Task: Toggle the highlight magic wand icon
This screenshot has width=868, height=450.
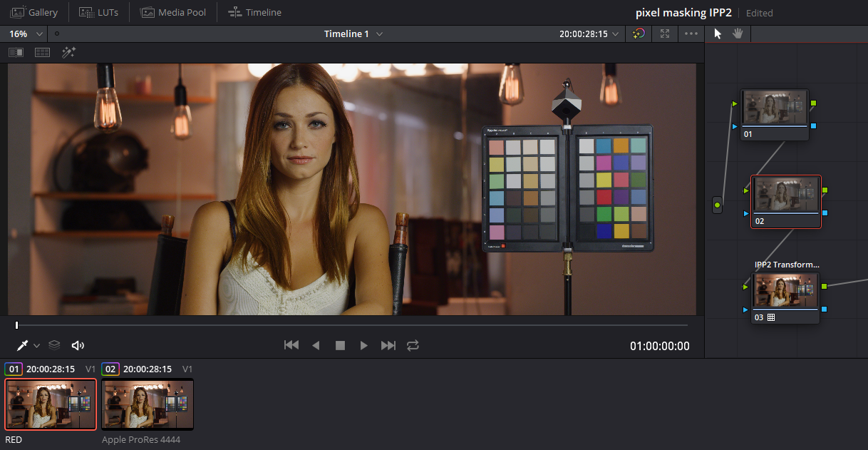Action: (68, 52)
